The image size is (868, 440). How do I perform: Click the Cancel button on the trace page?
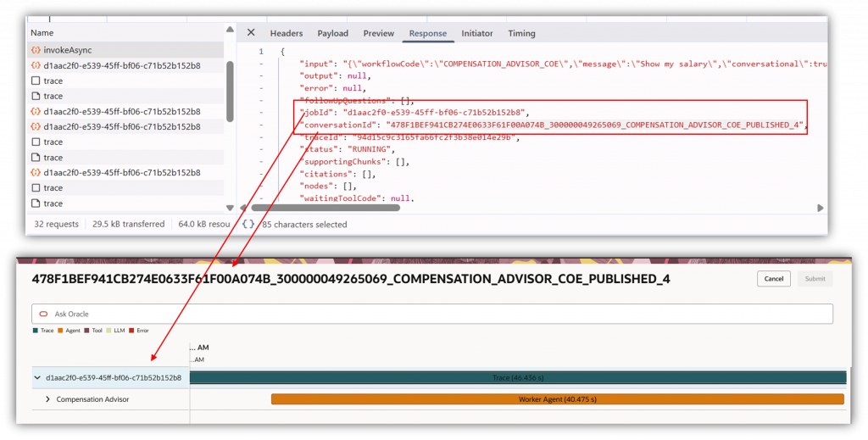773,278
